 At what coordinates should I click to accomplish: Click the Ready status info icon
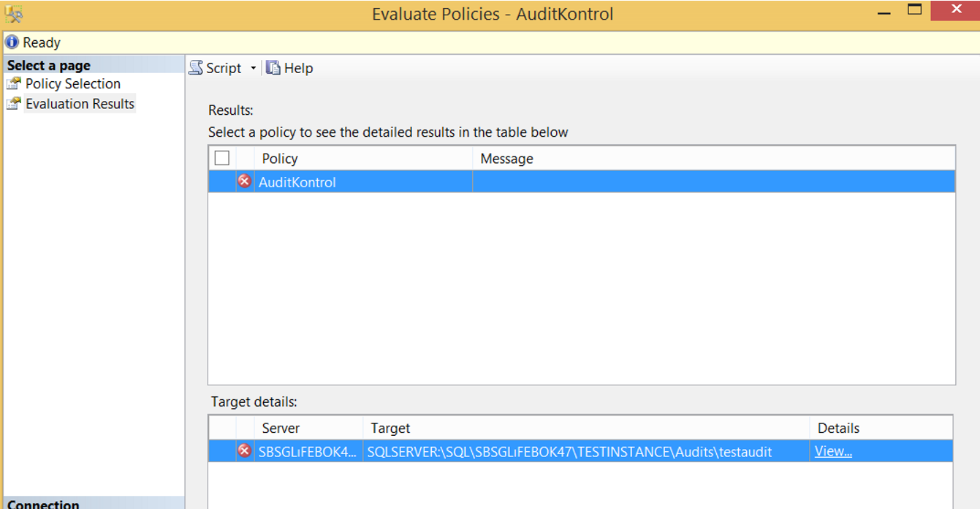(12, 42)
